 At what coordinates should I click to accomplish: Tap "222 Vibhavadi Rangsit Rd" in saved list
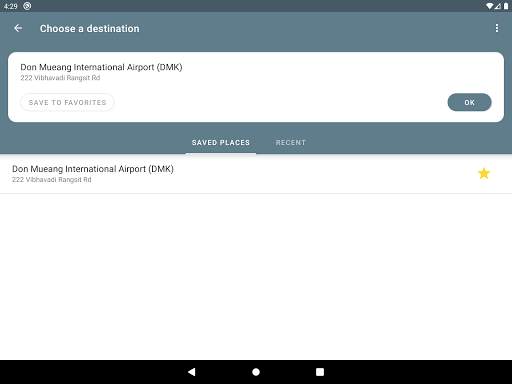pos(52,180)
